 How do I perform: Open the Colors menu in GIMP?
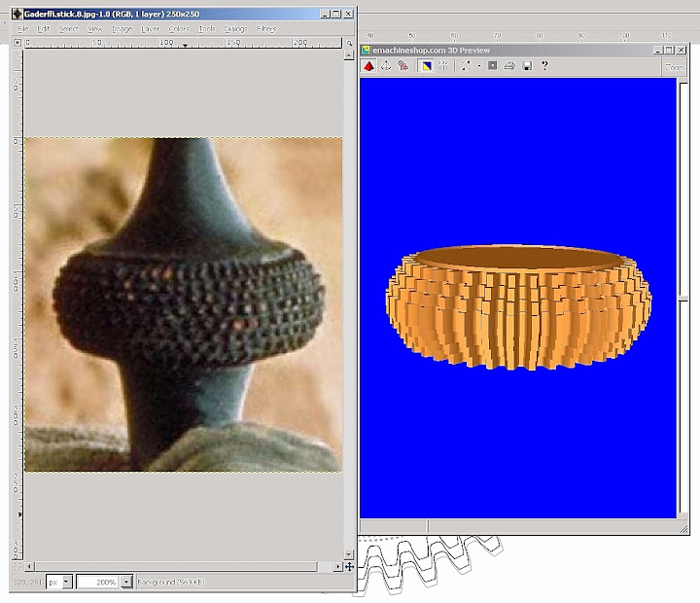click(179, 28)
